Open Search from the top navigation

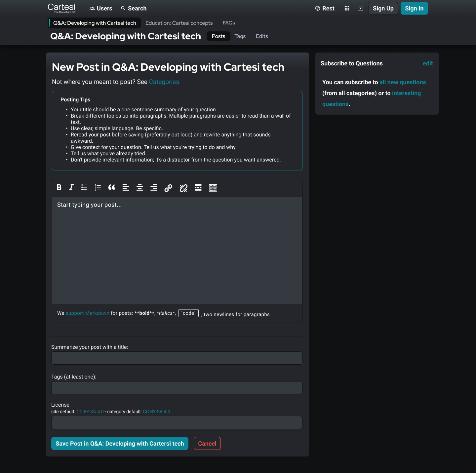click(134, 8)
